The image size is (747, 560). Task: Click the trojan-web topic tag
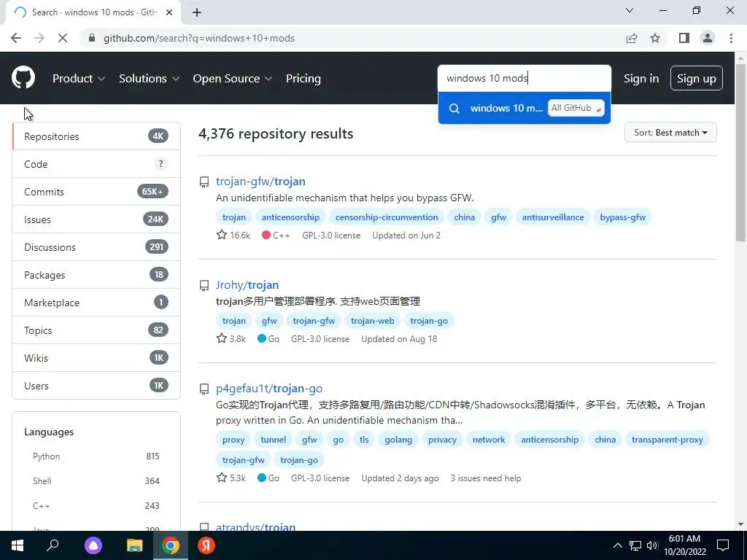click(373, 321)
